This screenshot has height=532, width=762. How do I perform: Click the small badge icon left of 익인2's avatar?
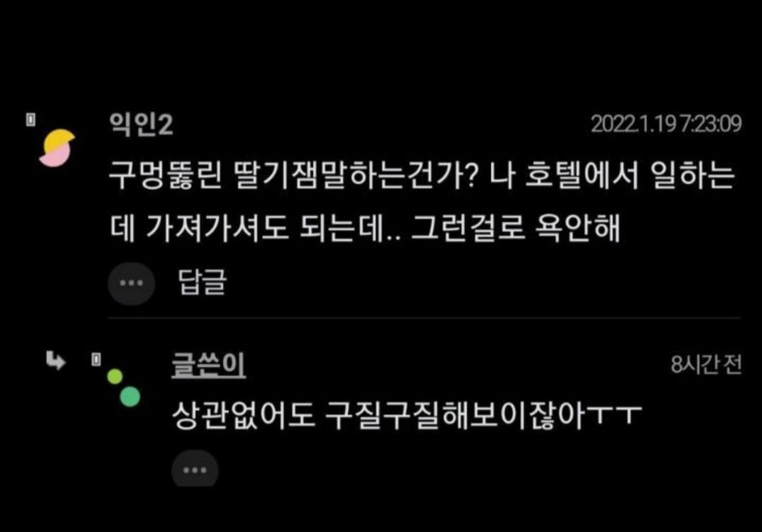pos(30,119)
